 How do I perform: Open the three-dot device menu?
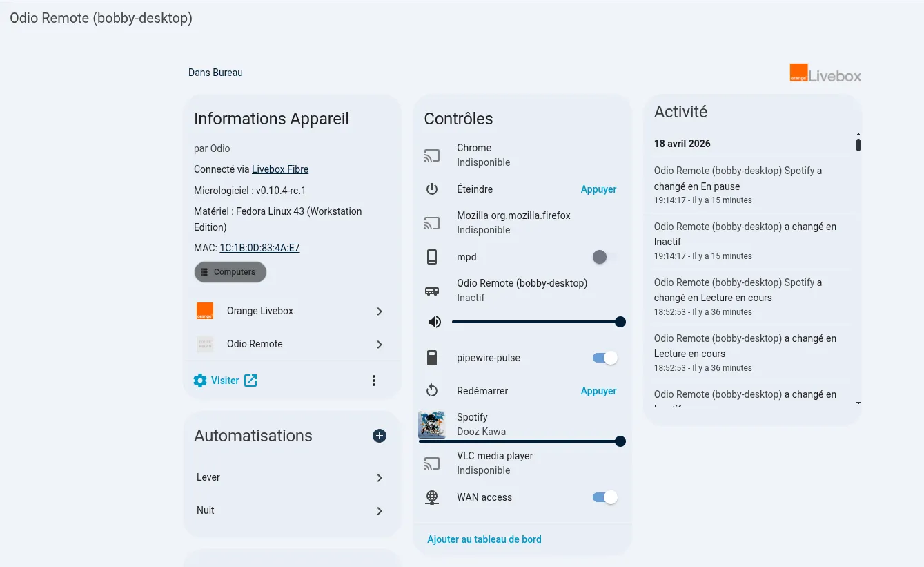click(x=374, y=381)
